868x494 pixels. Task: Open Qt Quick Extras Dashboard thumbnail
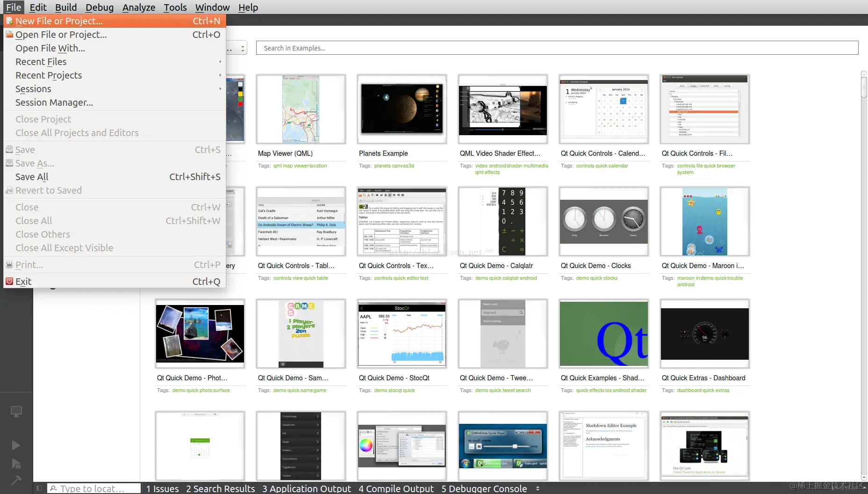(705, 334)
